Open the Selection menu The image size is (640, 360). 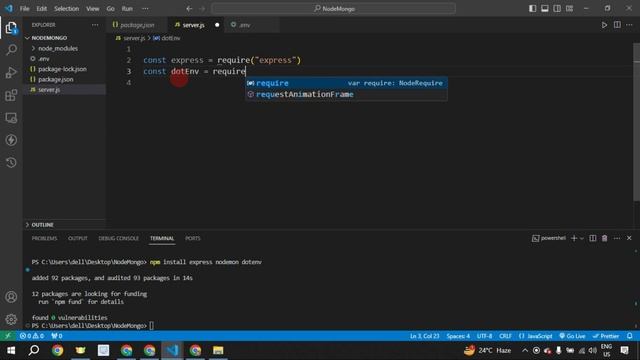[x=67, y=9]
